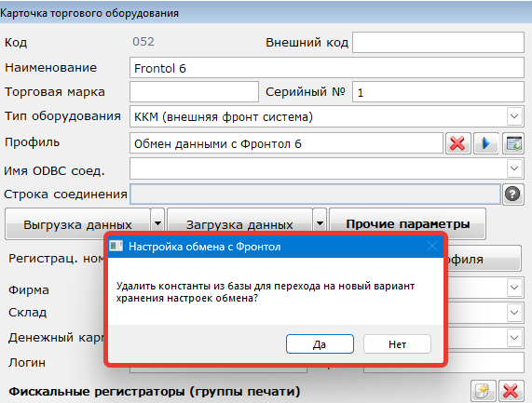Screen dimensions: 532x403
Task: Click the blue arrow next to profile field
Action: pyautogui.click(x=485, y=143)
